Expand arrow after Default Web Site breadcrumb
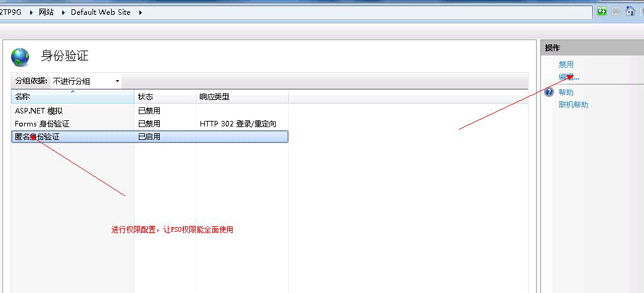The height and width of the screenshot is (293, 644). pos(140,12)
